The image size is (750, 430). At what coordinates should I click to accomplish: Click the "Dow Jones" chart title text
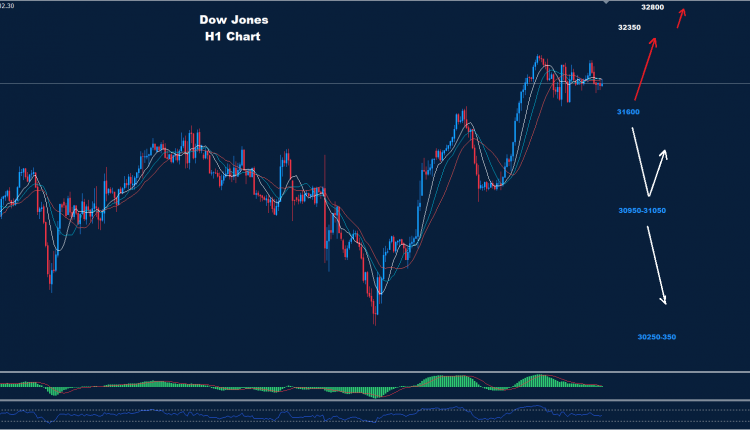pos(233,20)
